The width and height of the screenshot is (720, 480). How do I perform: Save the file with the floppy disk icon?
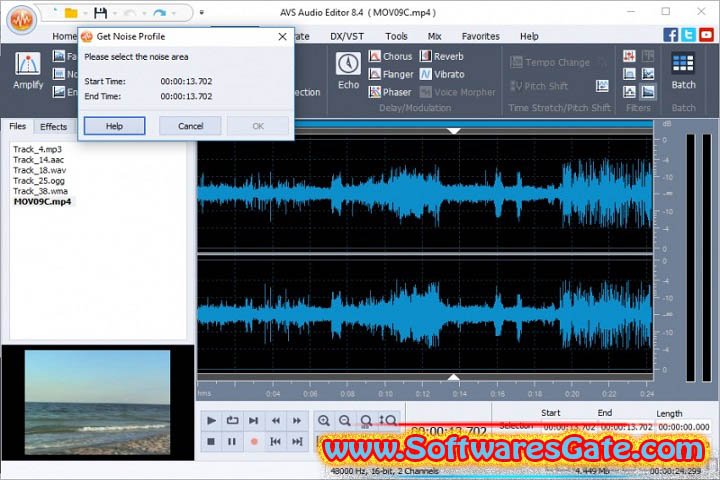tap(100, 13)
